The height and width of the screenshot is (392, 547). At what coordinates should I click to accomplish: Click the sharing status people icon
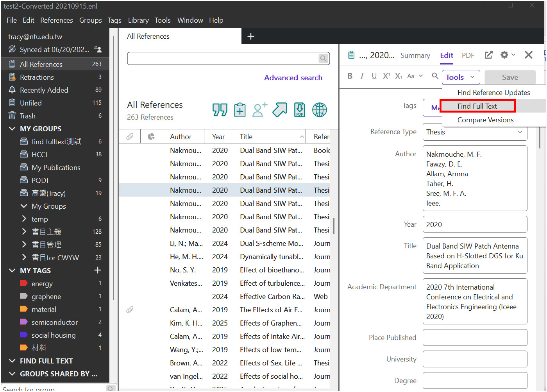click(x=98, y=49)
